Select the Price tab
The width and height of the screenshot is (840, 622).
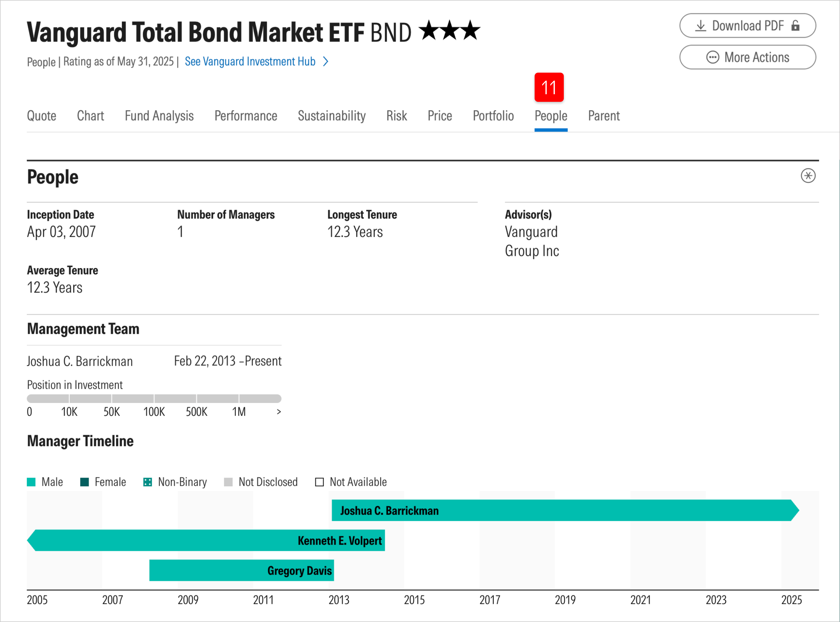click(440, 116)
